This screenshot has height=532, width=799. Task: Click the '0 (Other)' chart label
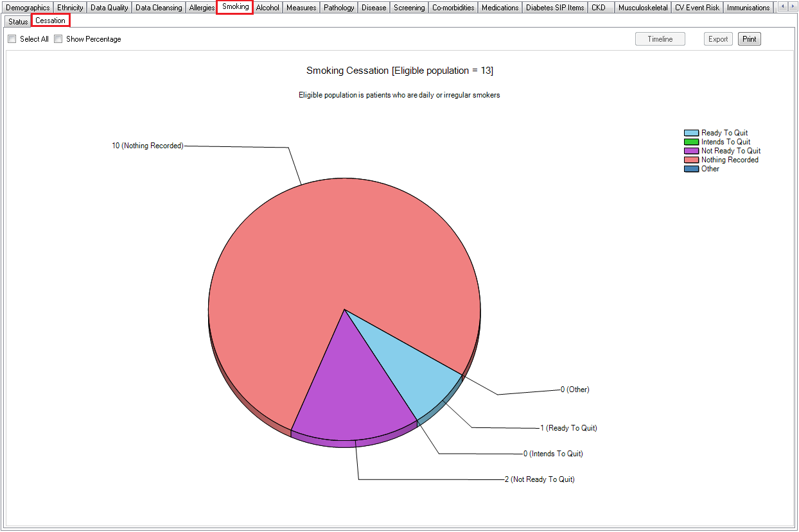coord(575,390)
